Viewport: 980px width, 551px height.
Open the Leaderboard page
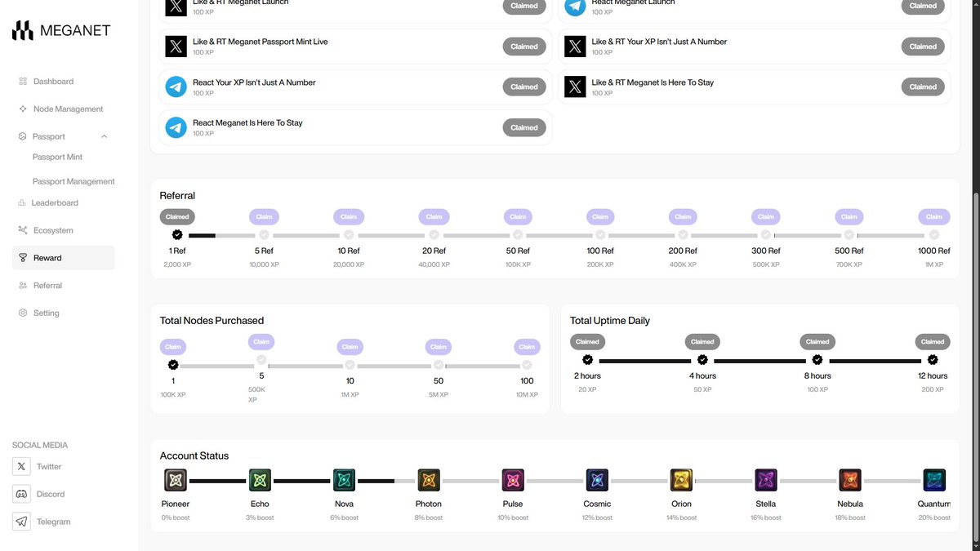pos(55,202)
